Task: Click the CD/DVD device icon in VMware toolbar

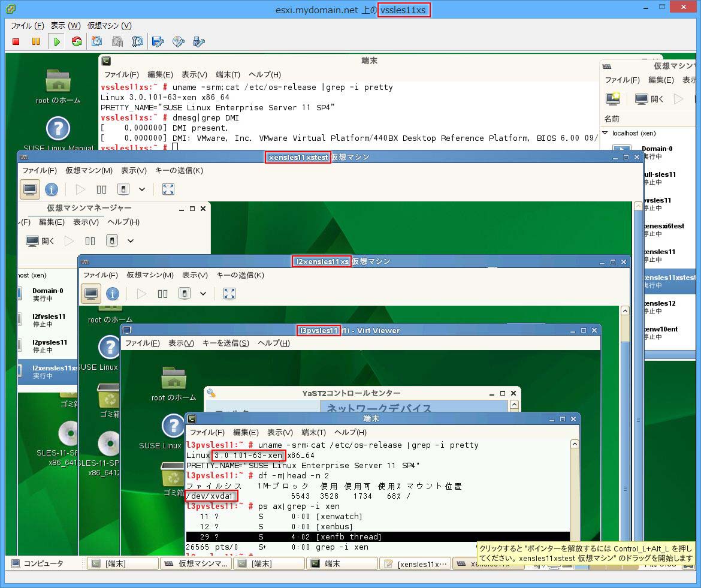Action: tap(179, 41)
